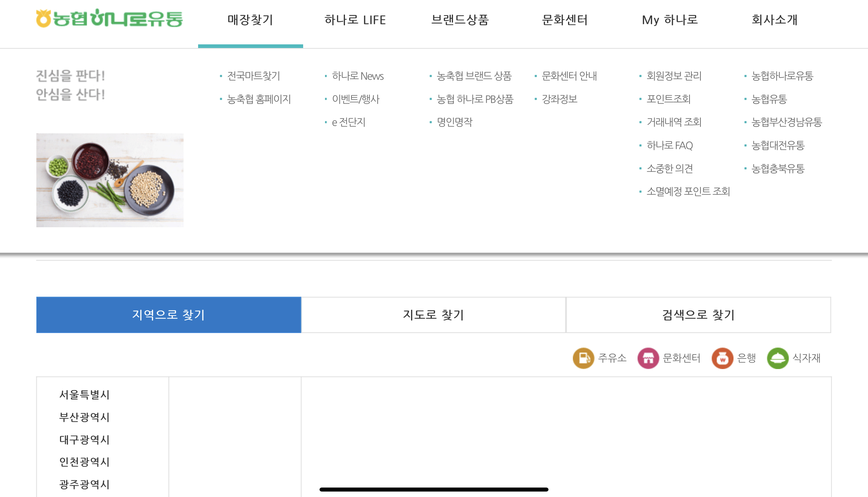Open the 하나로 LIFE menu
This screenshot has width=868, height=497.
coord(355,20)
